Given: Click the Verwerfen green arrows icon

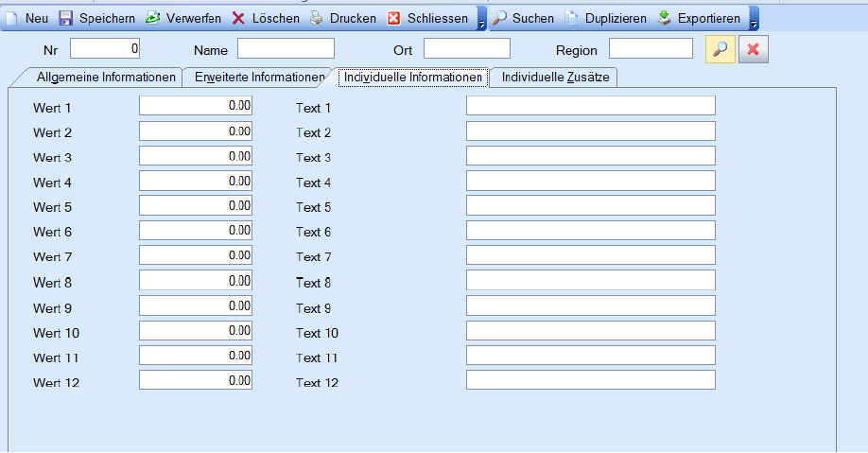Looking at the screenshot, I should [153, 18].
